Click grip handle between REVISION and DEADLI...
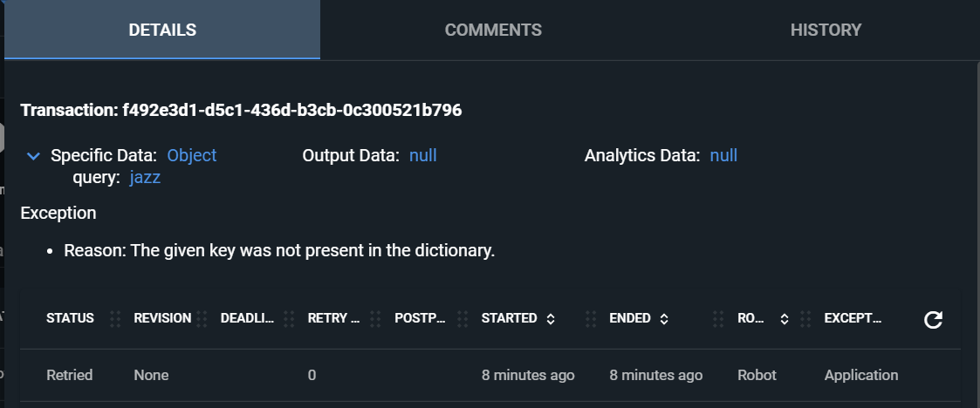Viewport: 980px width, 408px height. [x=202, y=319]
